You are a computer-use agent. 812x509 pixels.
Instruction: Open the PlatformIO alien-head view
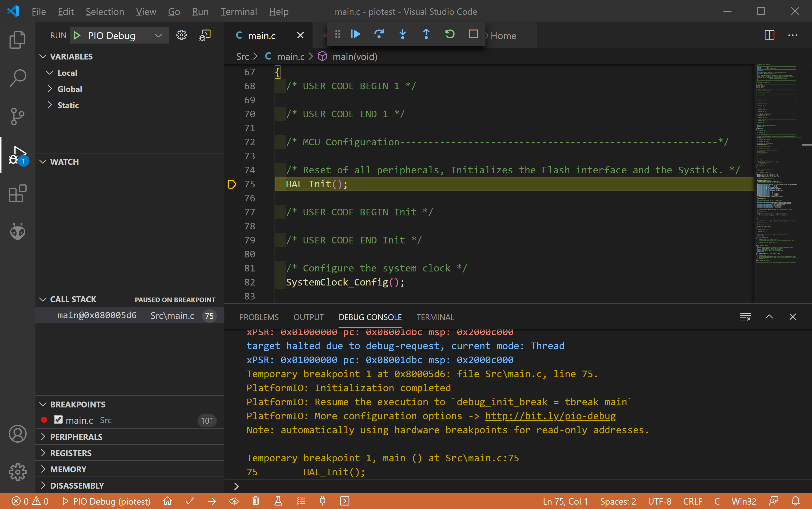pyautogui.click(x=17, y=232)
